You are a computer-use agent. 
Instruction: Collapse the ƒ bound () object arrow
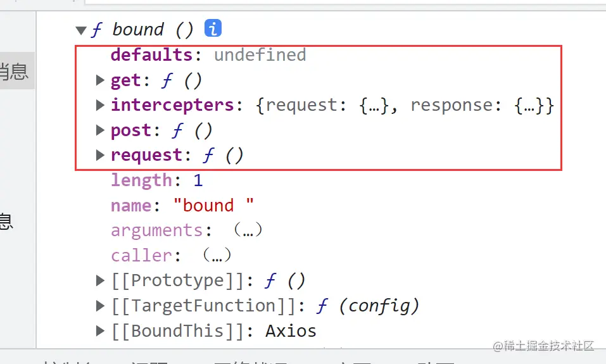point(80,30)
